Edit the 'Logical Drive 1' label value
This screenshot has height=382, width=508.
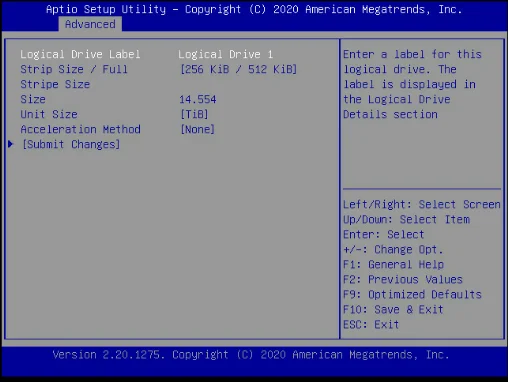tap(225, 54)
